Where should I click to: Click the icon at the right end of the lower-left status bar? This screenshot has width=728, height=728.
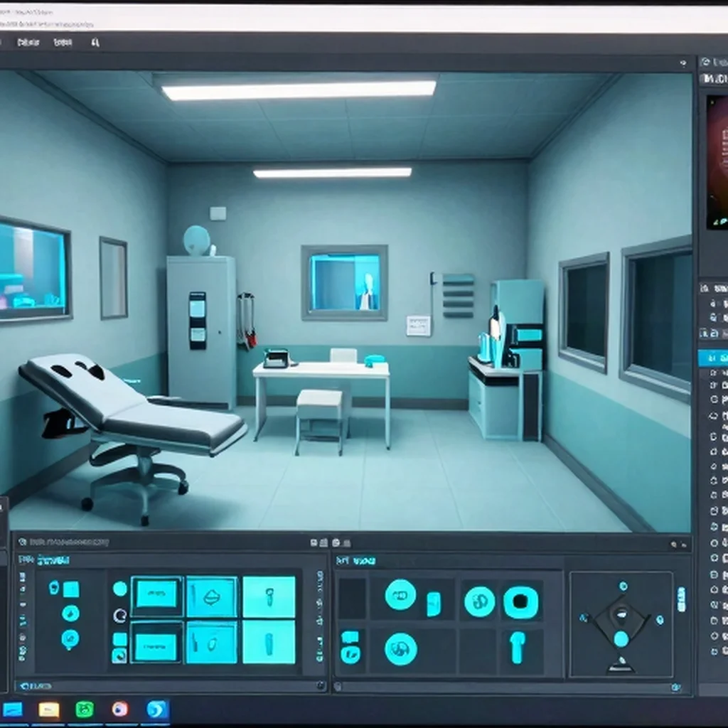click(x=320, y=685)
